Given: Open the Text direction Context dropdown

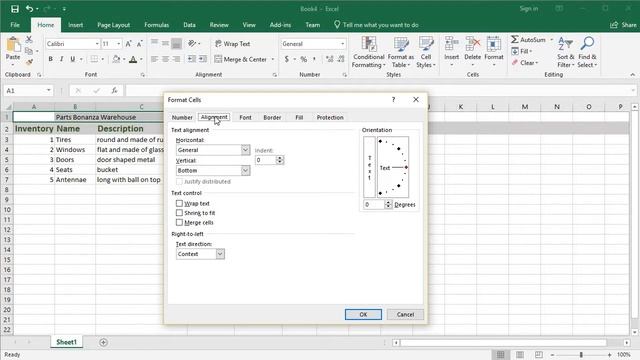Looking at the screenshot, I should pyautogui.click(x=220, y=254).
